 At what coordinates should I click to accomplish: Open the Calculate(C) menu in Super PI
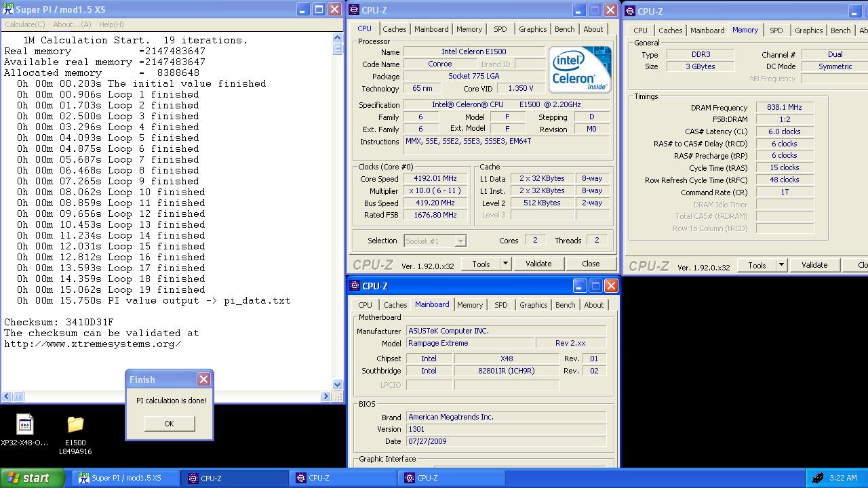pos(25,24)
